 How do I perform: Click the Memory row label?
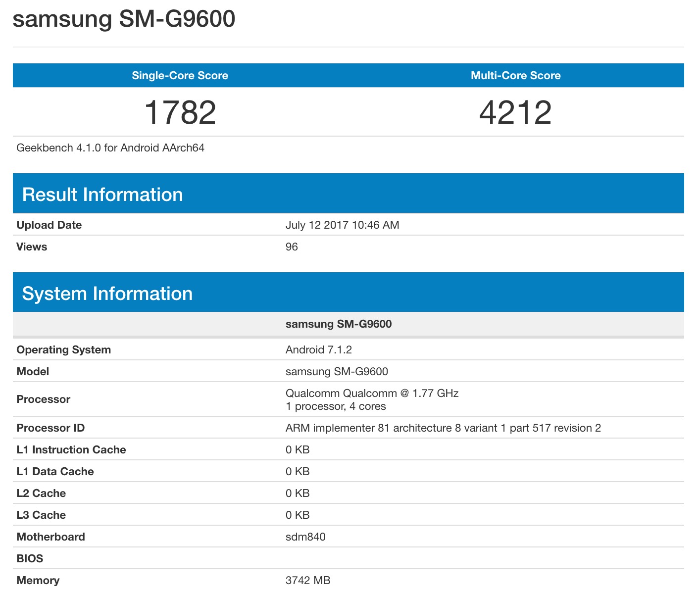(38, 581)
